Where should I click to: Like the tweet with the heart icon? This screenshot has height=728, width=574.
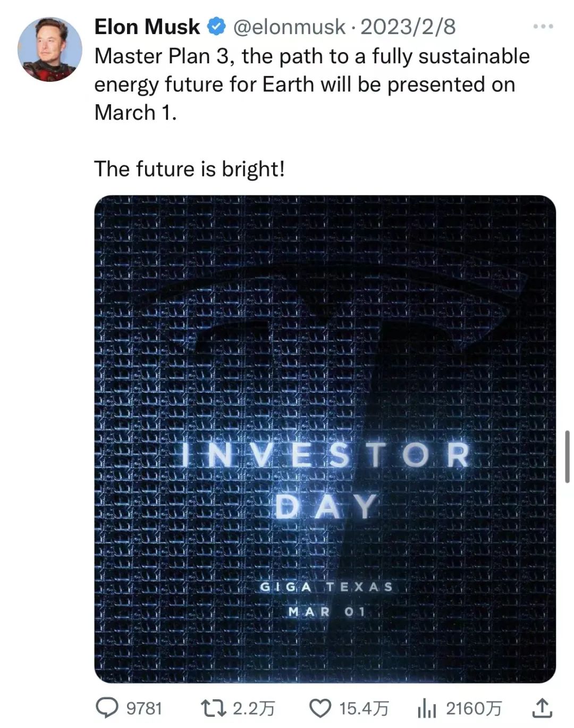(x=320, y=708)
